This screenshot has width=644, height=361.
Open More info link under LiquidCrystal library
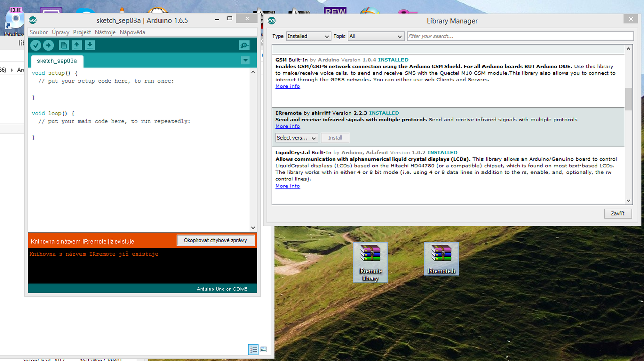[x=288, y=186]
